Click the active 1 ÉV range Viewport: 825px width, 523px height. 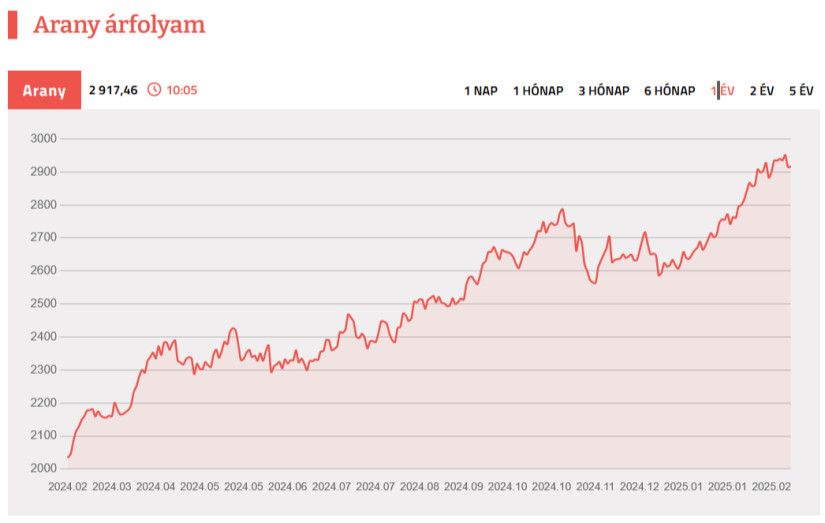723,91
